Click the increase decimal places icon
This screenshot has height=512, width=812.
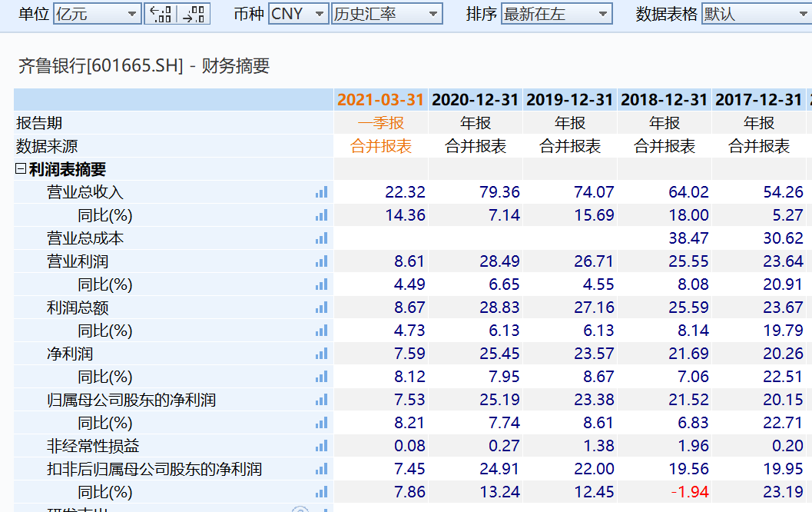click(187, 14)
